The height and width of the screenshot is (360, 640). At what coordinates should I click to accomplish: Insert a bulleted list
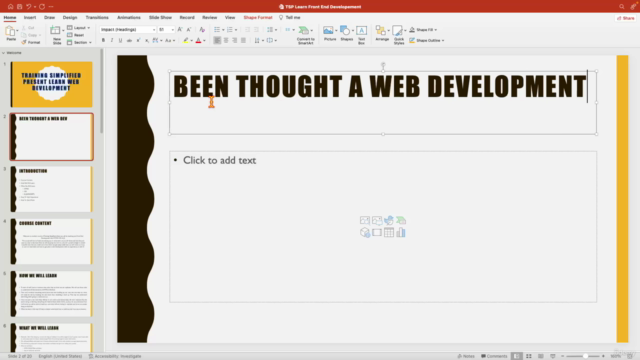[217, 29]
